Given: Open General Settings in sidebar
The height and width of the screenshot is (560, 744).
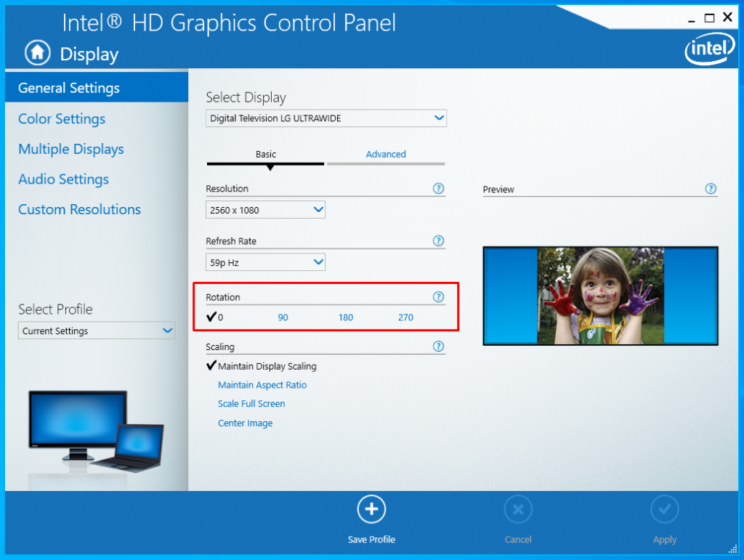Looking at the screenshot, I should pyautogui.click(x=97, y=87).
